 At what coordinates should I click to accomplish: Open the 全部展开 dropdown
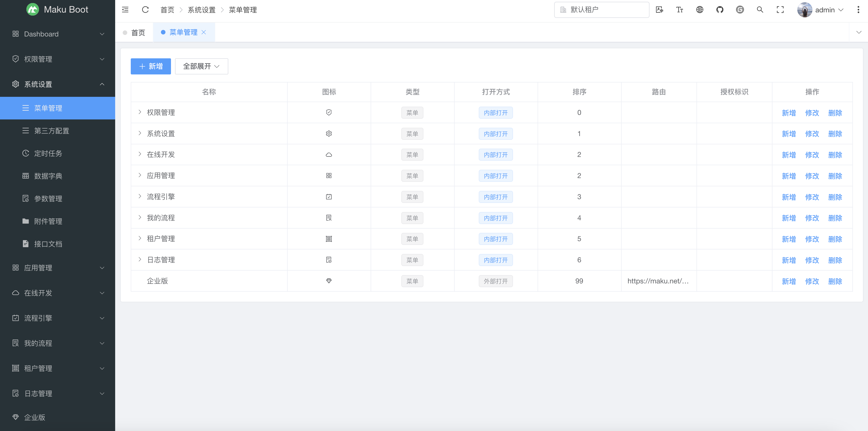(201, 66)
